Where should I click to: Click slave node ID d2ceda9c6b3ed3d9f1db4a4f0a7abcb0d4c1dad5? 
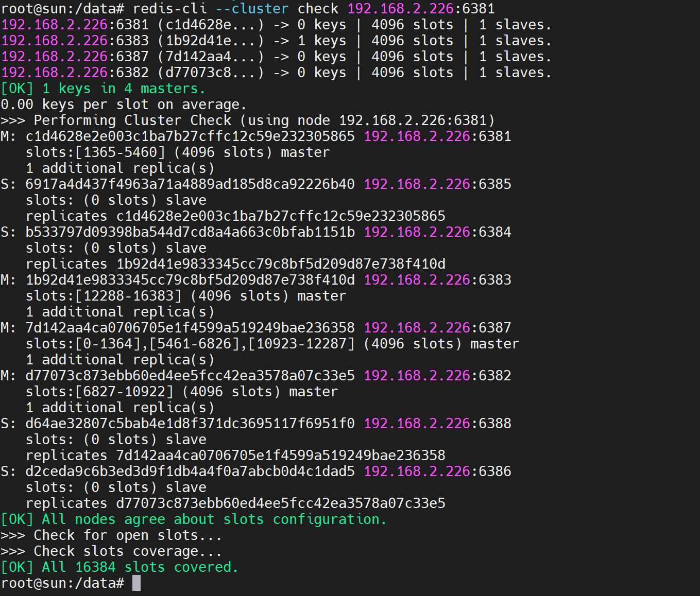point(190,471)
